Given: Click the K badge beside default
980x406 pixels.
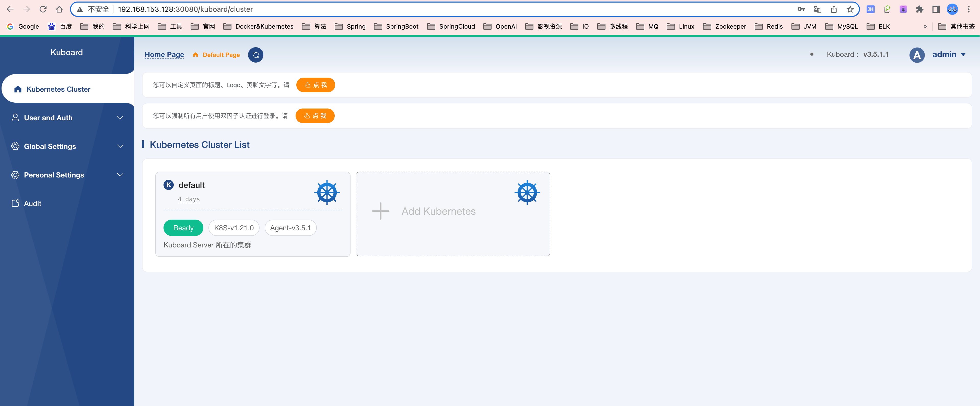Looking at the screenshot, I should point(169,185).
